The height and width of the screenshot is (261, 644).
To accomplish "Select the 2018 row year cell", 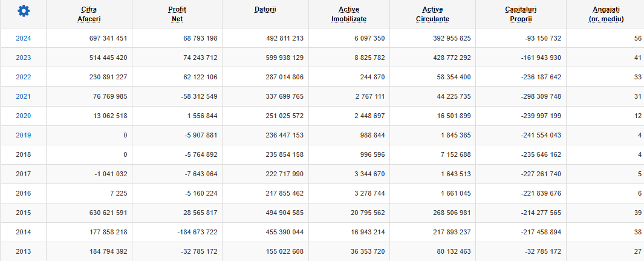I will (24, 154).
